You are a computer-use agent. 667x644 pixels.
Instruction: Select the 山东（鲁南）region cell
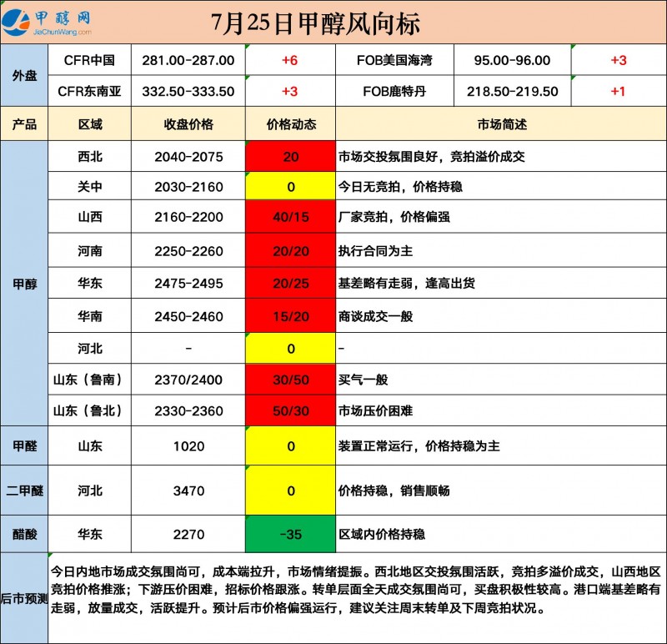click(90, 380)
